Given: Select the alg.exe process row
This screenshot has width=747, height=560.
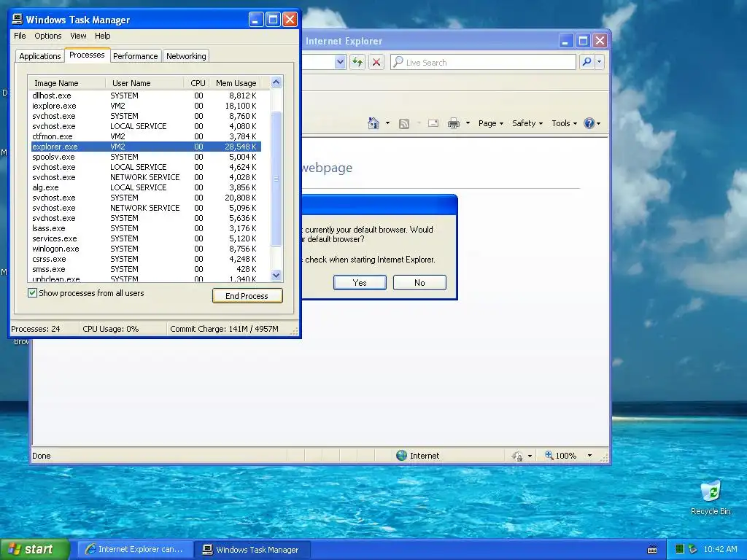Looking at the screenshot, I should [146, 187].
